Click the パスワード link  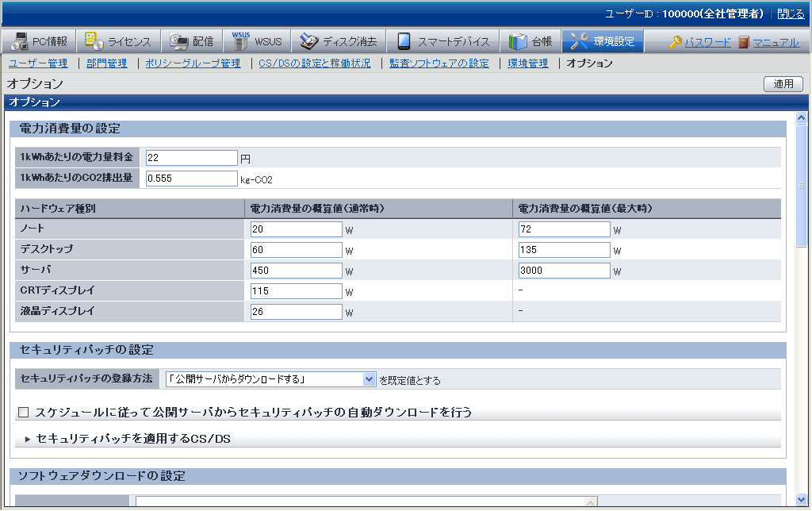(x=707, y=43)
